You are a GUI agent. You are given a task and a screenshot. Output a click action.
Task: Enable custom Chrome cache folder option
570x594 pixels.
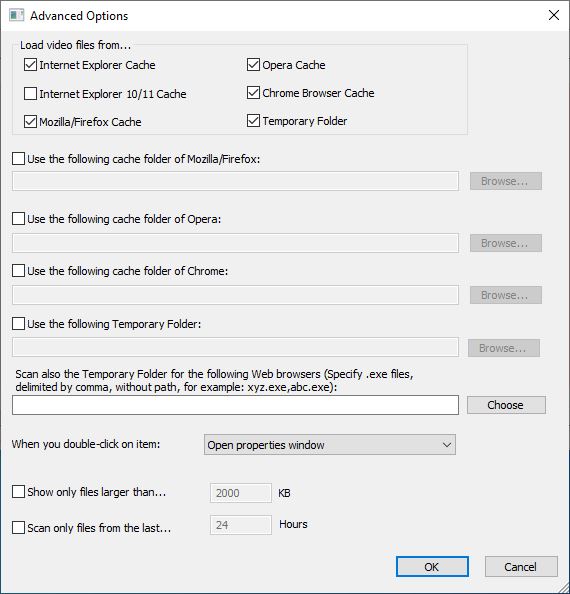[x=19, y=271]
